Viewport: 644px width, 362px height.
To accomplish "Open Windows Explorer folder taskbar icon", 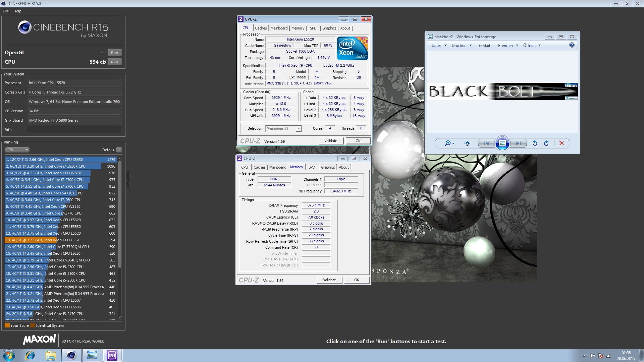I will (51, 355).
